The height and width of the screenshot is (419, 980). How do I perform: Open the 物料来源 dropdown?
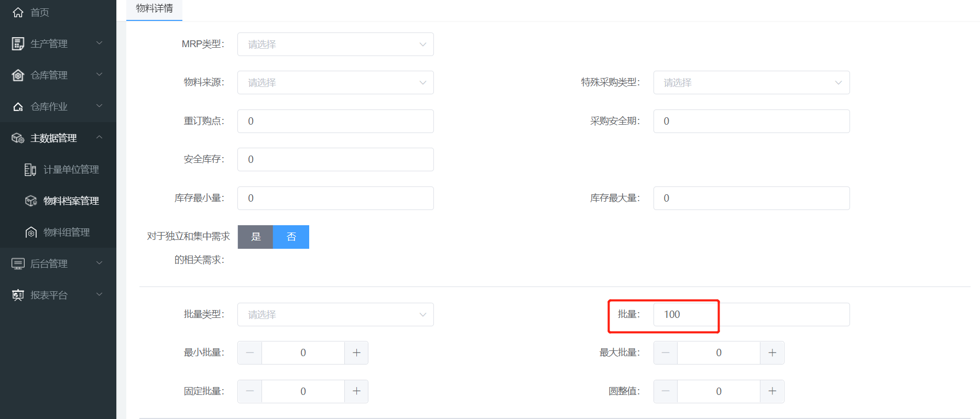point(335,83)
